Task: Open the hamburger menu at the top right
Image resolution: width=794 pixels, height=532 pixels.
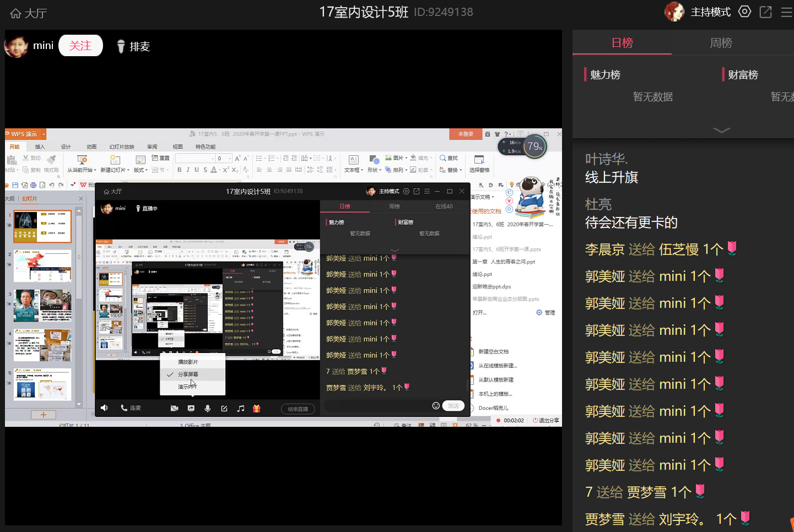Action: point(787,12)
